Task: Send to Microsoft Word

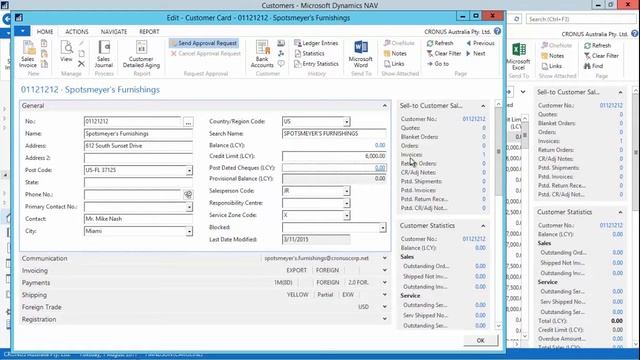Action: tap(361, 54)
